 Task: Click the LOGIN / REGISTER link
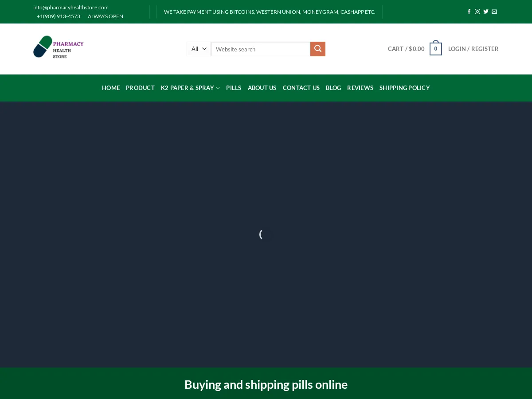tap(473, 49)
